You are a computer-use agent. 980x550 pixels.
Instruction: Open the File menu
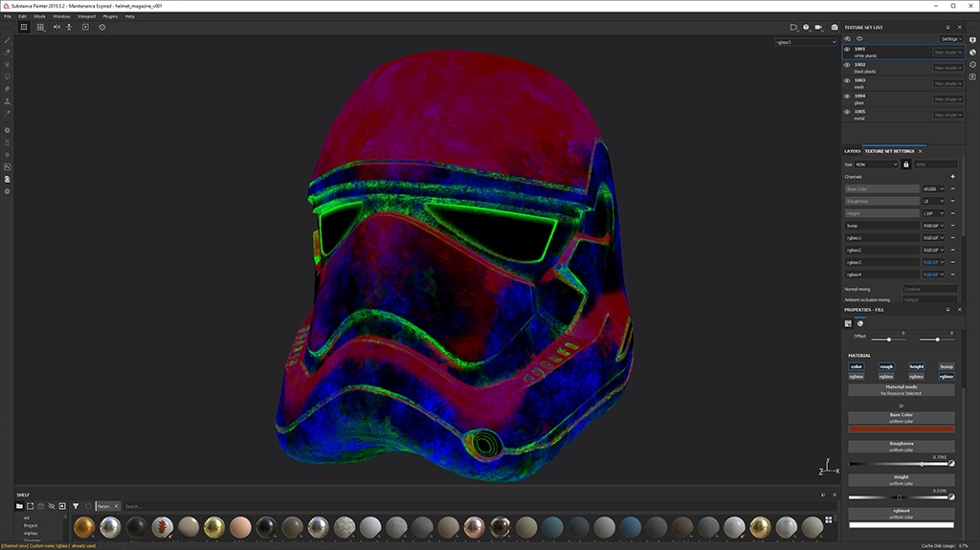[x=8, y=16]
